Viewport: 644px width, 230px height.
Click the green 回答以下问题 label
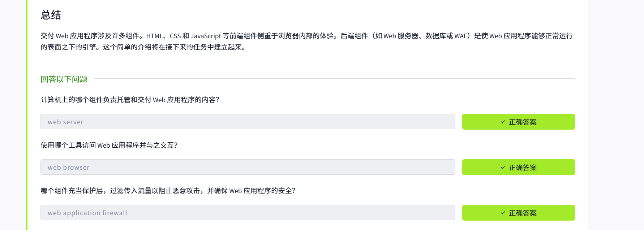click(64, 79)
